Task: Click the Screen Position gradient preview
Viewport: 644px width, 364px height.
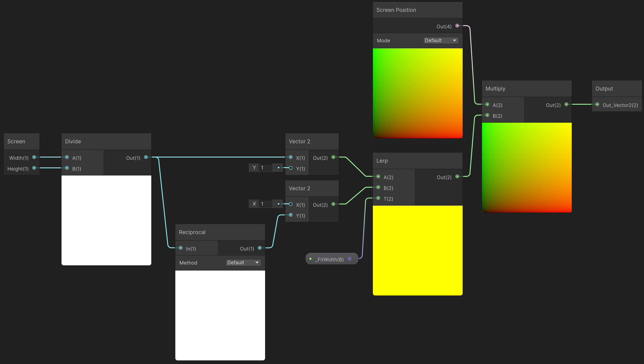Action: 418,93
